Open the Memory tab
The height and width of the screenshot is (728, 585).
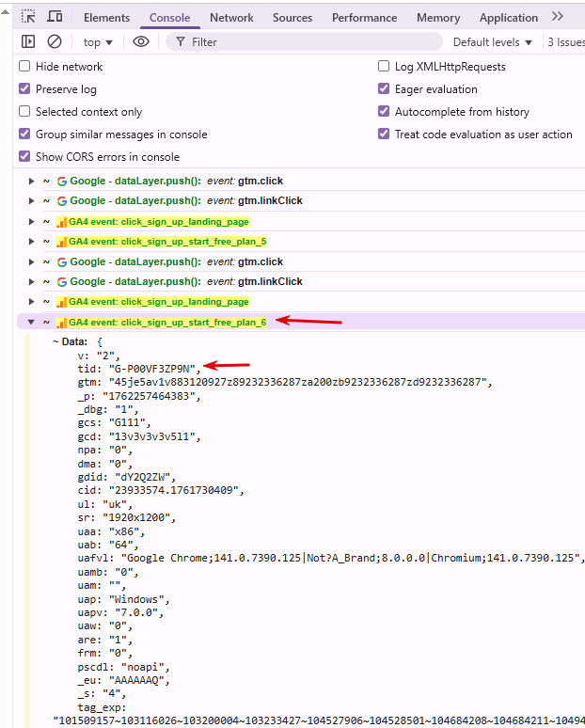point(438,18)
